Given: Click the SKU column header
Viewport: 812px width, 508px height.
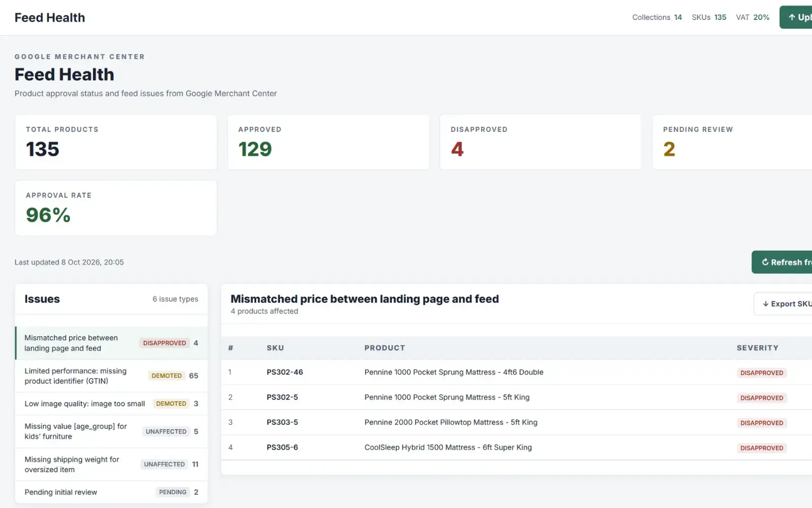Looking at the screenshot, I should tap(275, 348).
